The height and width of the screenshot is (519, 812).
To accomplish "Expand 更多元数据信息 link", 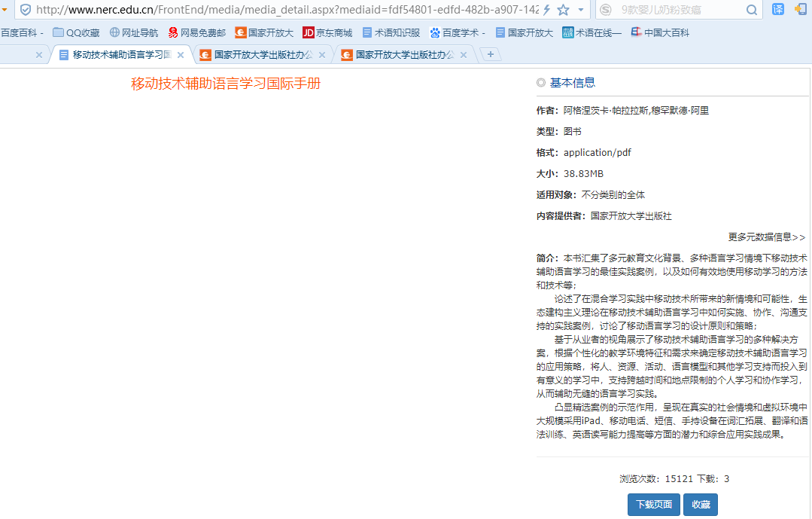I will (x=766, y=237).
